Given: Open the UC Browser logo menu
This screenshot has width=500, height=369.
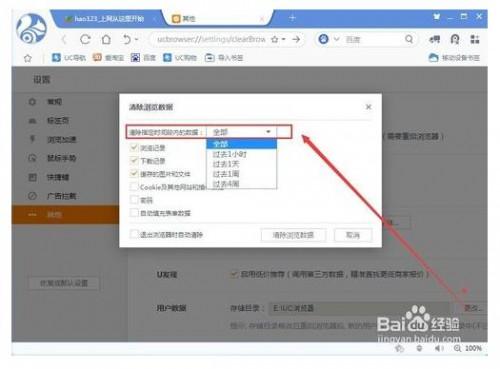Looking at the screenshot, I should 32,29.
